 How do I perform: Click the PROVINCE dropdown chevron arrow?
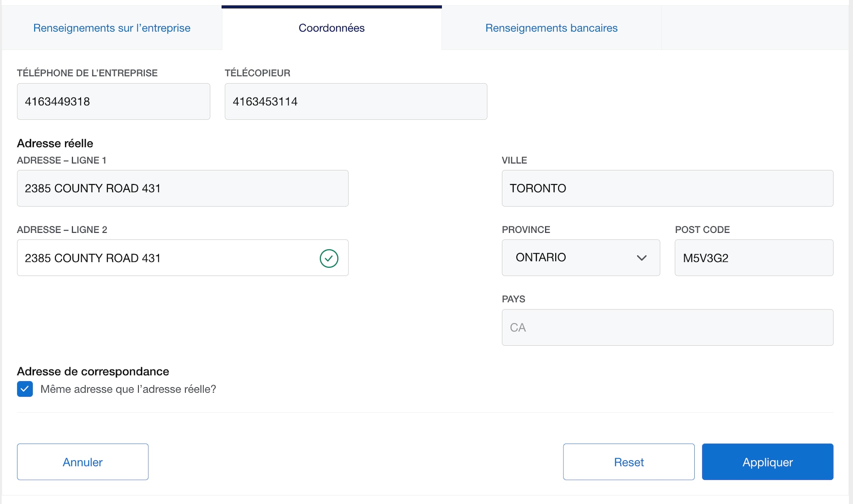pyautogui.click(x=641, y=258)
